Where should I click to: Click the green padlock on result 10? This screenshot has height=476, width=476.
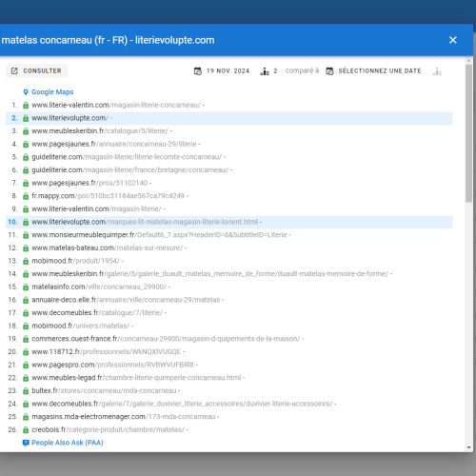point(26,222)
